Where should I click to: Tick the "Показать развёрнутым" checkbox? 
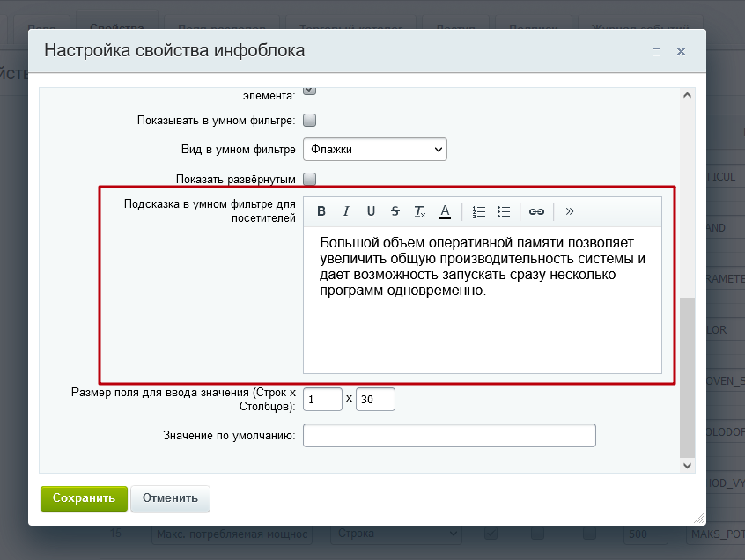click(309, 179)
